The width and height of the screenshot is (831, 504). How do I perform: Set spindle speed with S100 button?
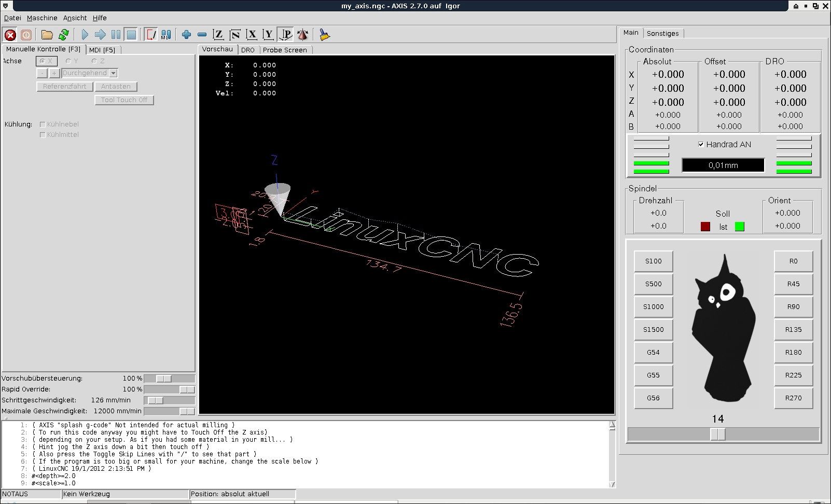[653, 261]
